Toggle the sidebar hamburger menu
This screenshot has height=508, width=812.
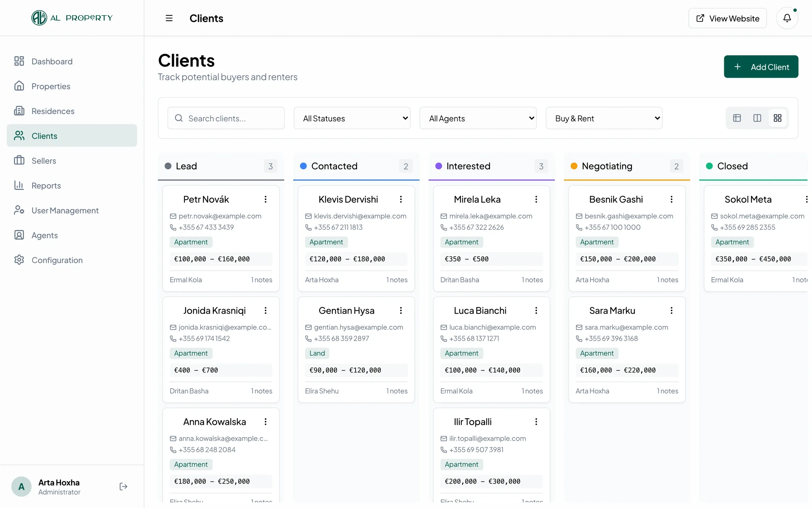(169, 18)
